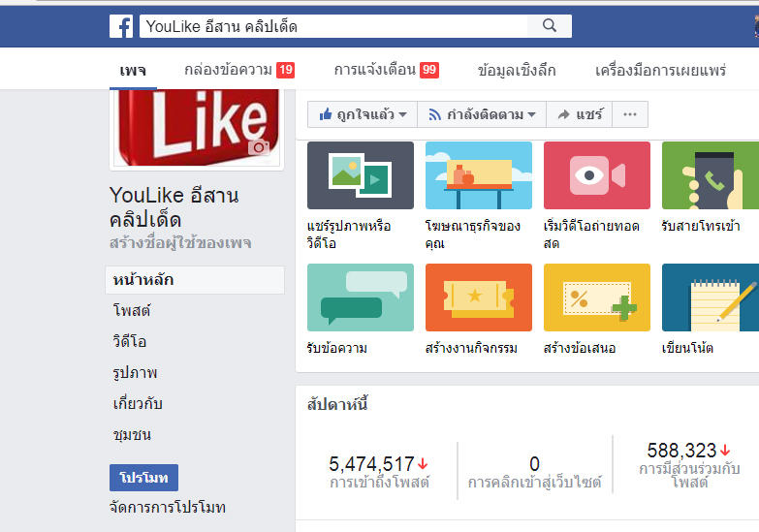Click the Facebook logo icon
The width and height of the screenshot is (759, 532).
pyautogui.click(x=121, y=26)
